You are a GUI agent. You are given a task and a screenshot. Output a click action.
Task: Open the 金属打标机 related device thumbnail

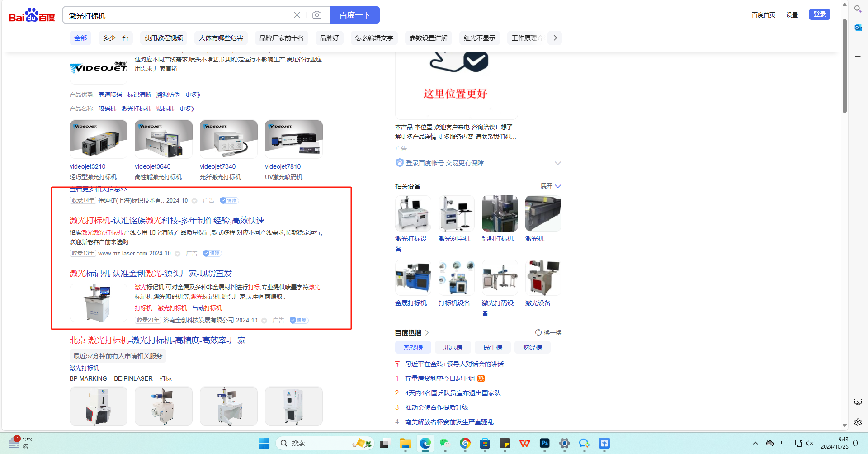(x=413, y=278)
